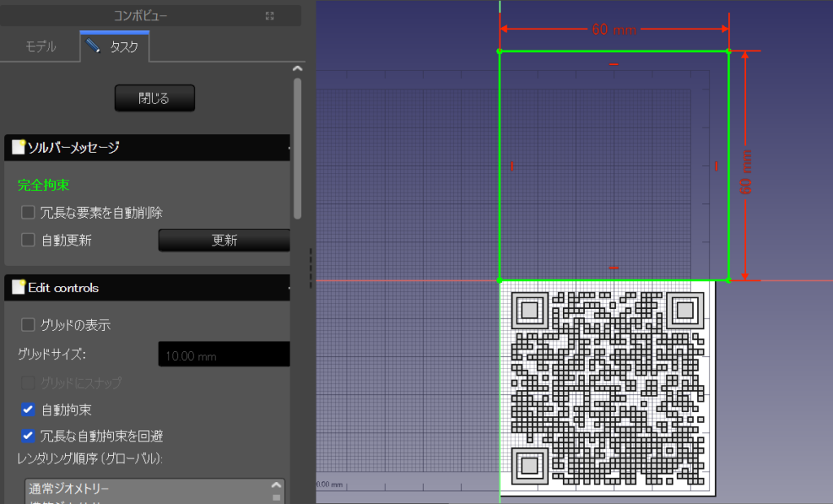The image size is (833, 504).
Task: Click the vertical constraint marker on left edge
Action: point(512,166)
